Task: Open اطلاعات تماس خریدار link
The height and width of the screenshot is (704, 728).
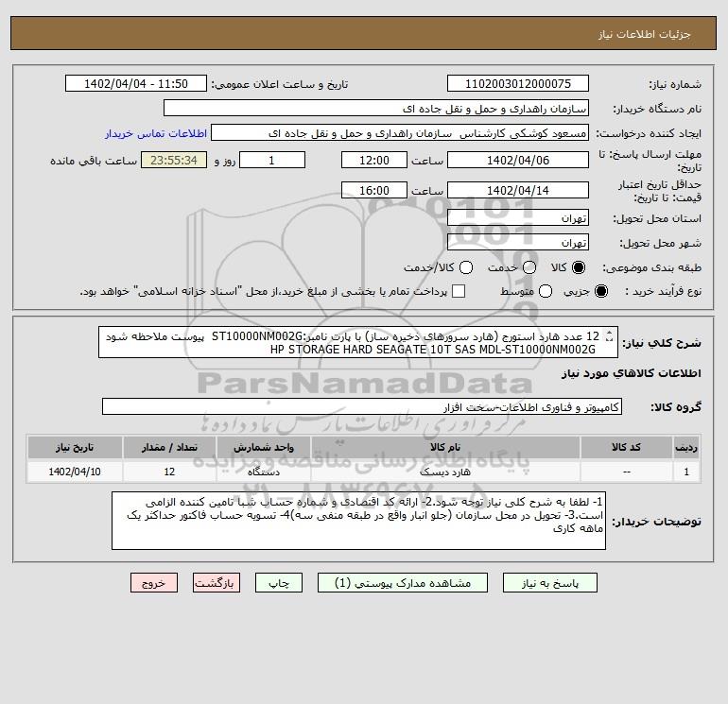Action: tap(156, 133)
